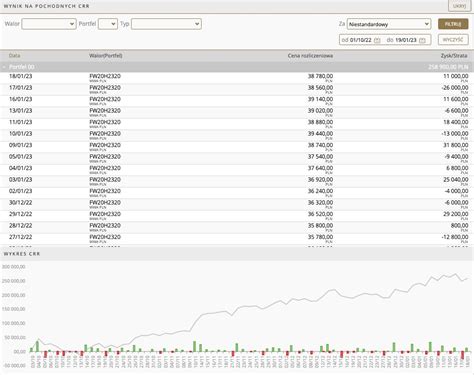The height and width of the screenshot is (375, 474).
Task: Open the Walor dropdown
Action: (x=49, y=24)
